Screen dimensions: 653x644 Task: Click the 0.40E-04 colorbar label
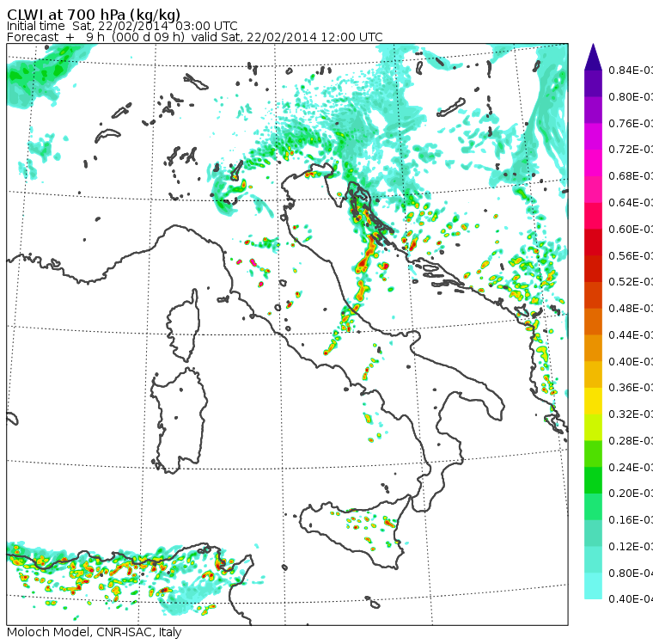point(631,599)
